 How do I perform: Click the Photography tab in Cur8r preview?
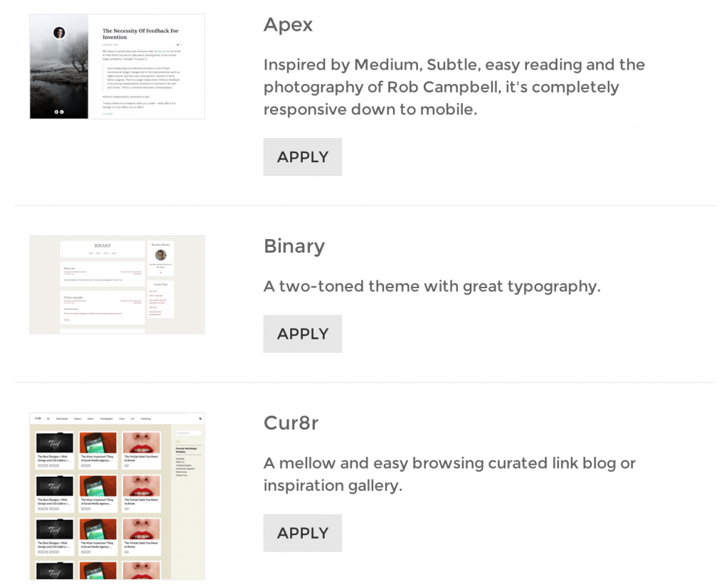[x=107, y=419]
